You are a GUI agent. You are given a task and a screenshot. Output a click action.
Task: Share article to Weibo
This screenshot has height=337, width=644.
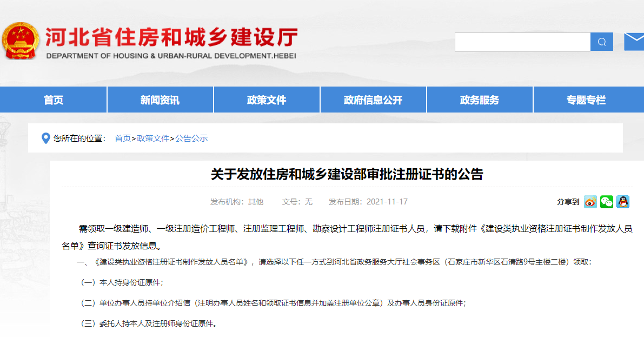[x=590, y=202]
